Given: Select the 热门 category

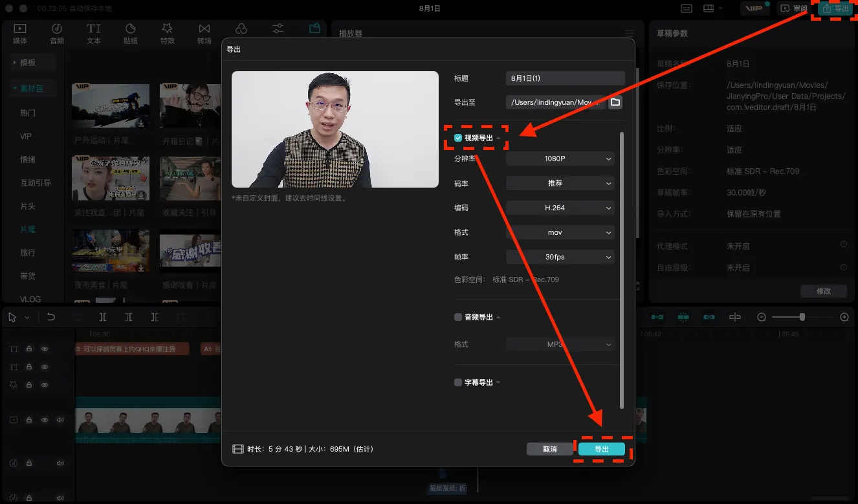Looking at the screenshot, I should pyautogui.click(x=28, y=113).
